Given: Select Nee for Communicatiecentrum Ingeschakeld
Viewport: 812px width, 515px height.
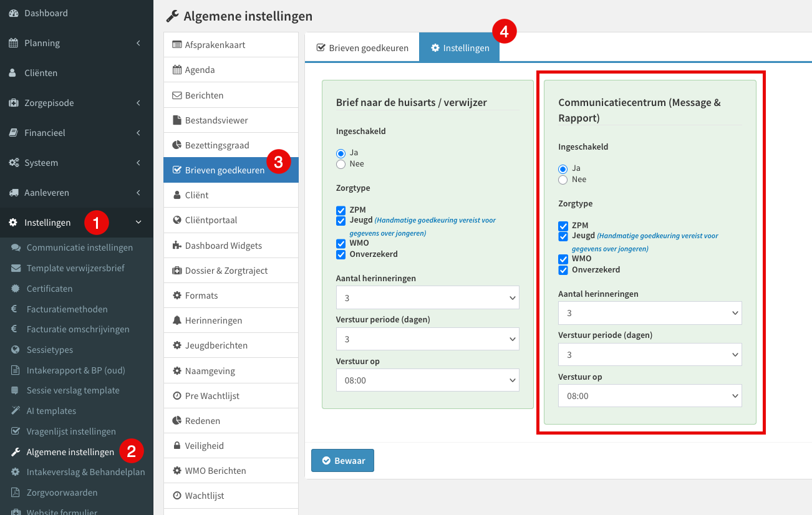Looking at the screenshot, I should [563, 180].
